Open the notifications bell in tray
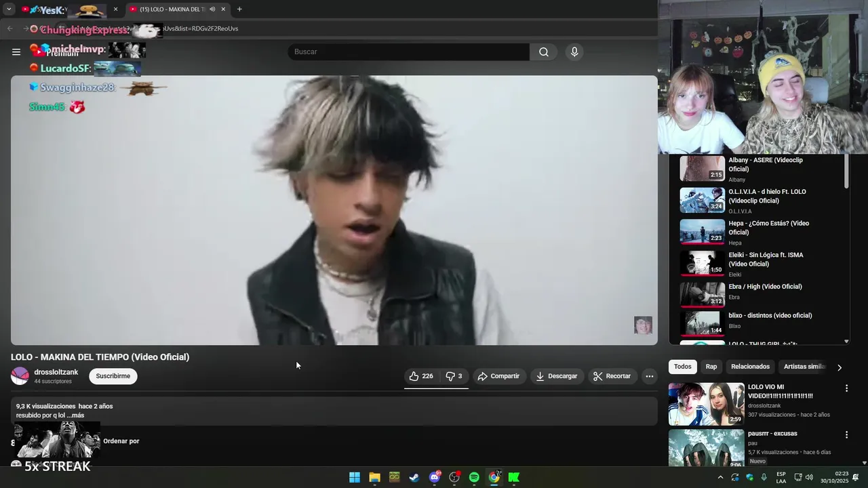 (x=856, y=477)
